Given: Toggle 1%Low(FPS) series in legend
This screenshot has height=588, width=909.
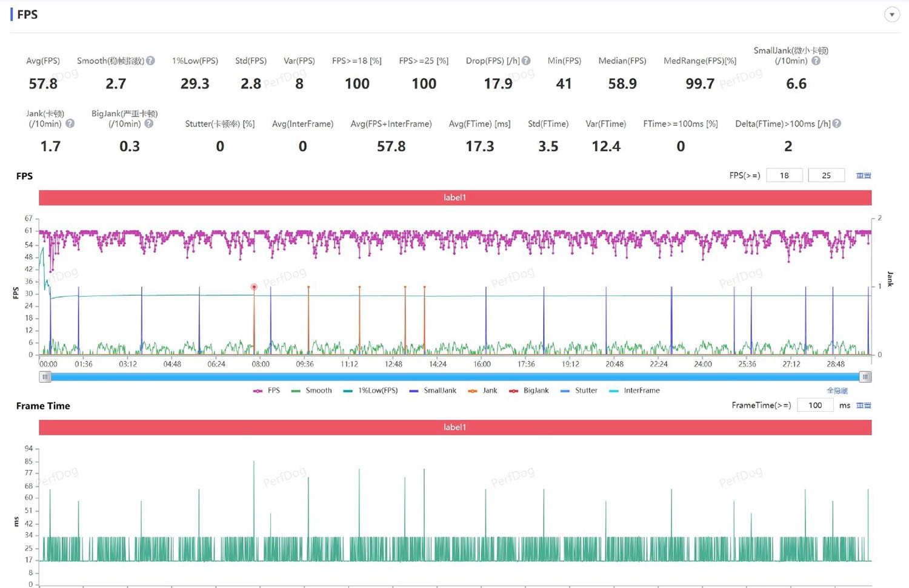Looking at the screenshot, I should click(x=370, y=391).
